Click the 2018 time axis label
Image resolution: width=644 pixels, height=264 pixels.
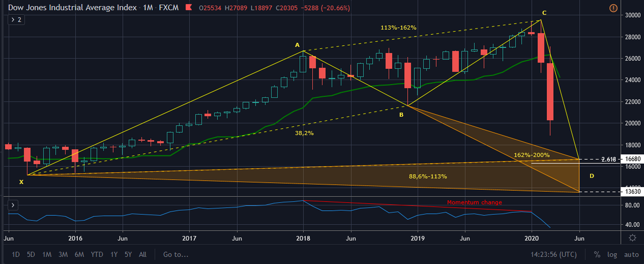click(303, 237)
